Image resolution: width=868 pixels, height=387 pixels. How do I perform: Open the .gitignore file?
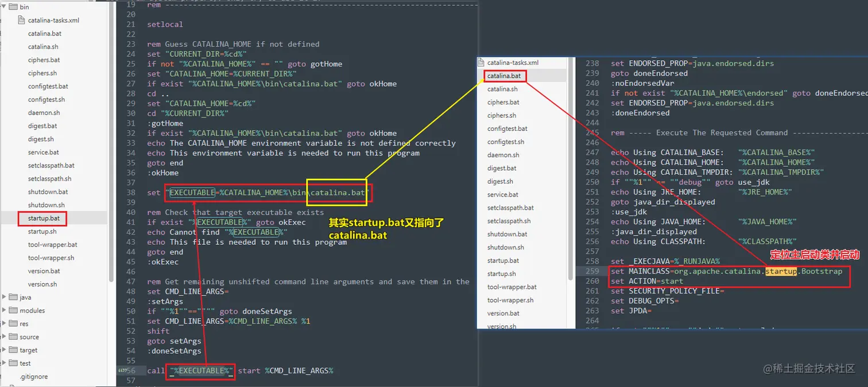(x=34, y=377)
